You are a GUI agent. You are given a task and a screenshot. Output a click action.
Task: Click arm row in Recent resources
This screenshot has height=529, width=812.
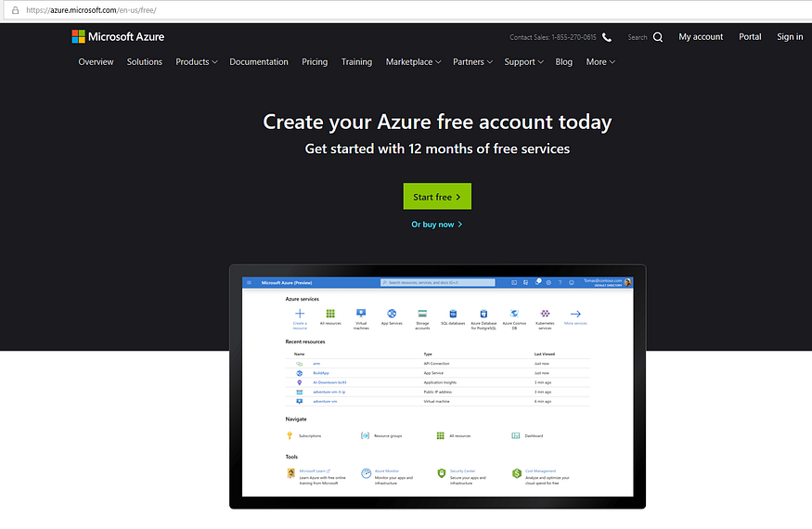[438, 364]
